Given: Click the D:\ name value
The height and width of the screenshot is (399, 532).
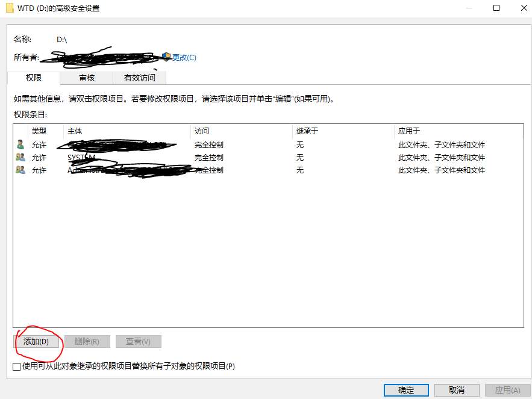Looking at the screenshot, I should click(61, 40).
